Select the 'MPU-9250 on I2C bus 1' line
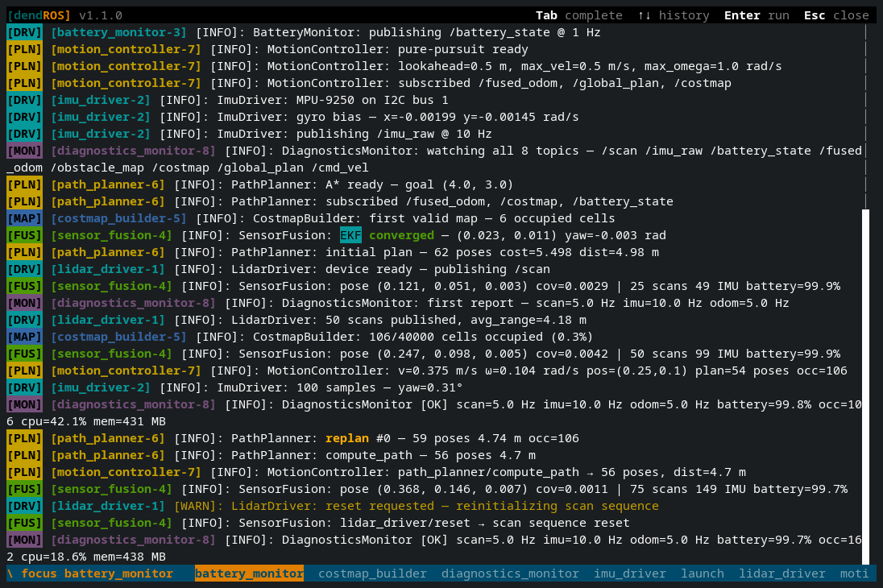This screenshot has height=588, width=883. click(x=227, y=100)
